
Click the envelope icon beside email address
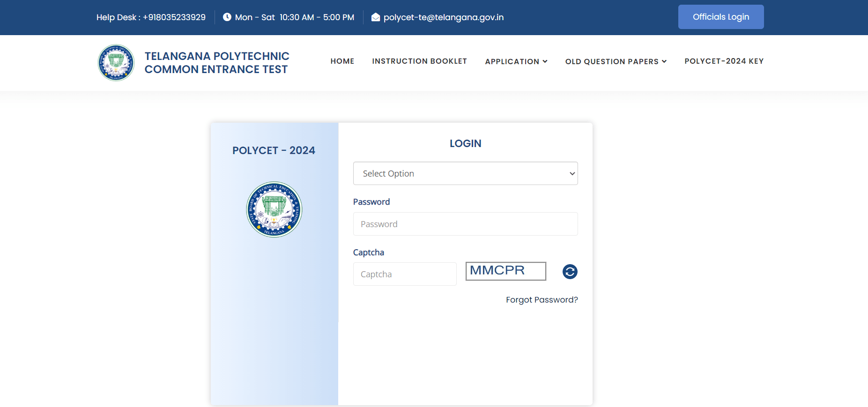point(376,17)
